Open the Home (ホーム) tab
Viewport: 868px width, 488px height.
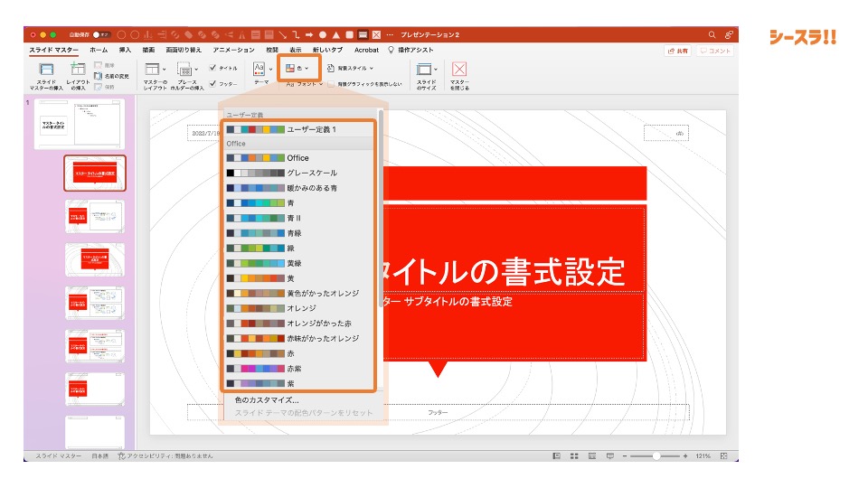(x=99, y=50)
